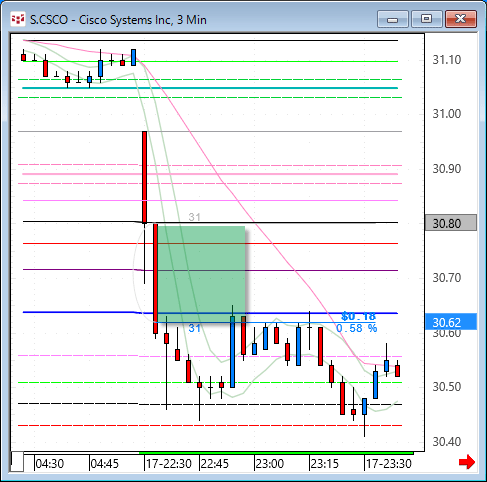Image resolution: width=487 pixels, height=482 pixels.
Task: Click the CQG chart window icon
Action: pyautogui.click(x=18, y=19)
